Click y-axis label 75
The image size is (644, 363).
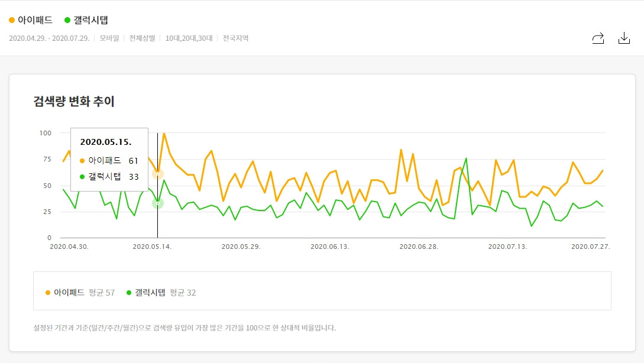click(x=47, y=159)
